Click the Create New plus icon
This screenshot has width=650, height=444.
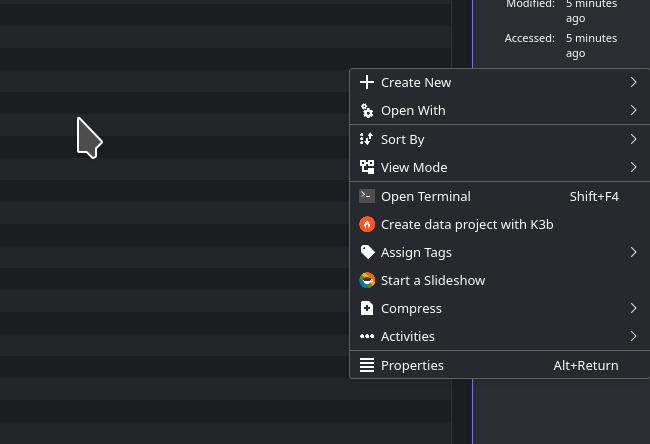click(x=367, y=82)
